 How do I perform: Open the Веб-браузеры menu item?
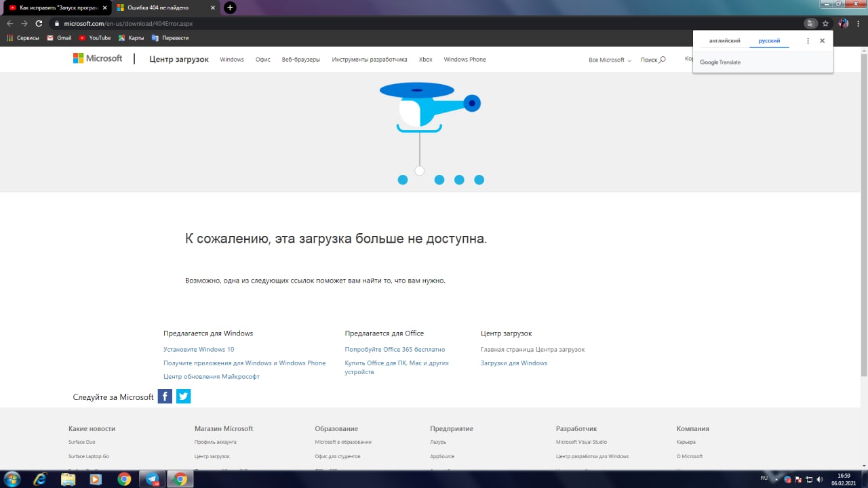point(301,60)
